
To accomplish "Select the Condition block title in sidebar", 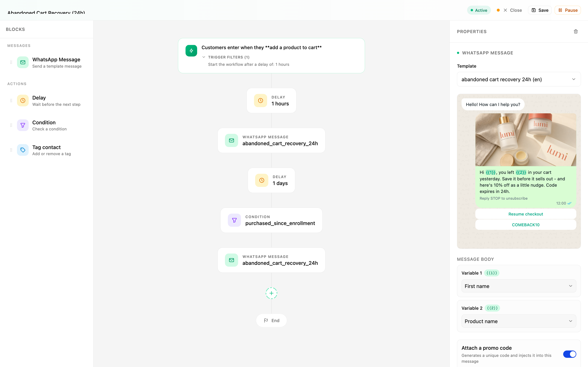I will pos(44,123).
